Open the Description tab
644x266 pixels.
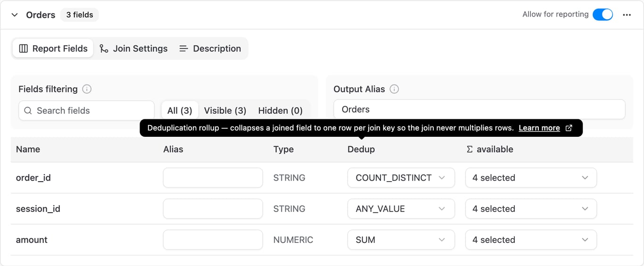coord(210,49)
